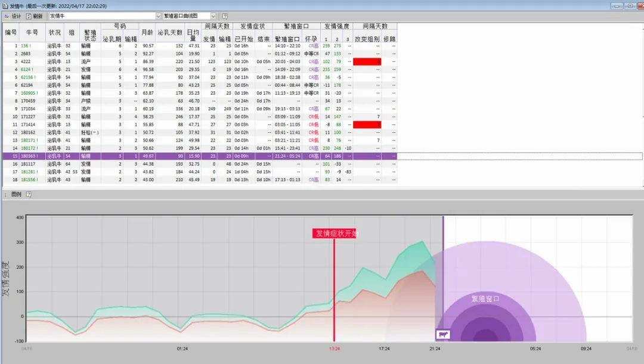644x364 pixels.
Task: Click the red cell in row 3
Action: click(x=367, y=61)
